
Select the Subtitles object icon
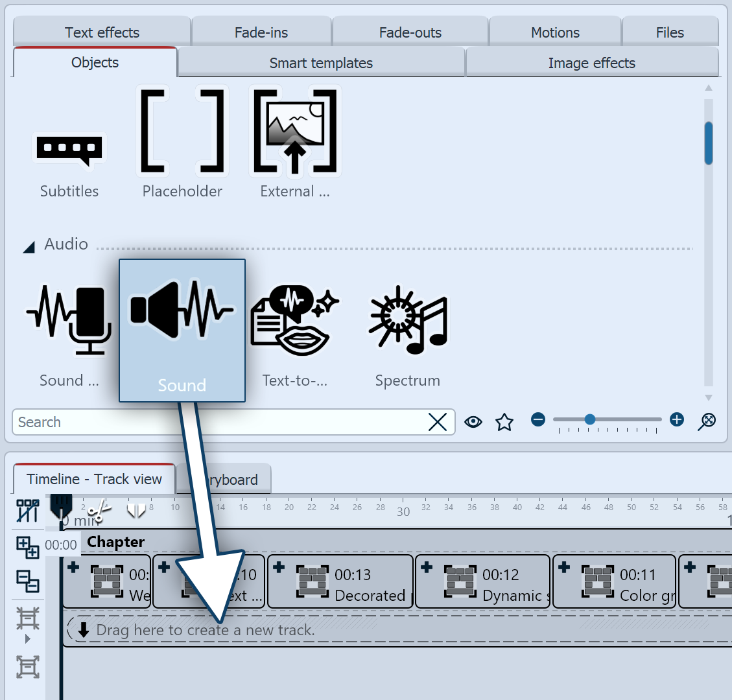click(x=69, y=150)
